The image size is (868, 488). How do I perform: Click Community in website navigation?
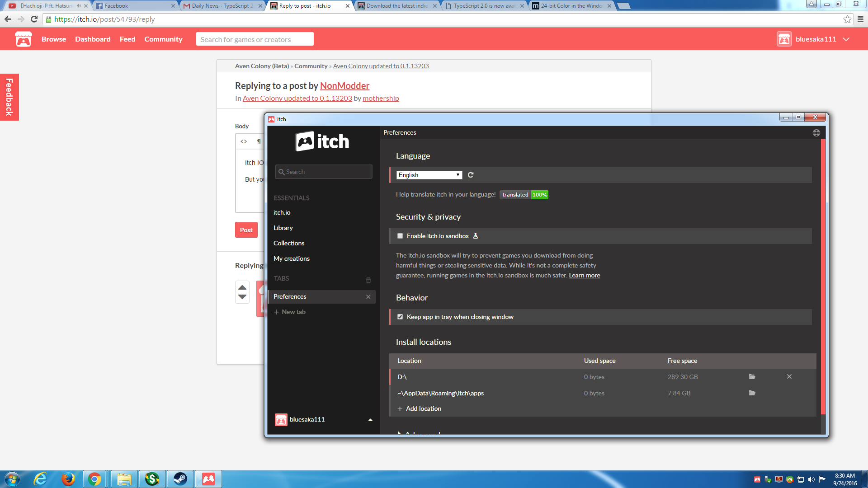(x=163, y=39)
